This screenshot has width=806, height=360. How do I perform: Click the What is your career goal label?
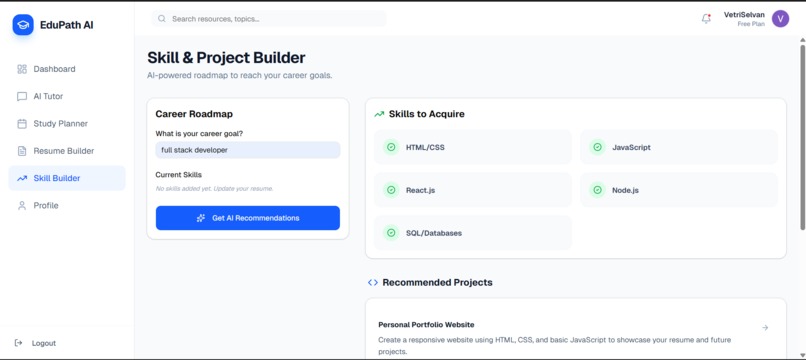(x=199, y=134)
